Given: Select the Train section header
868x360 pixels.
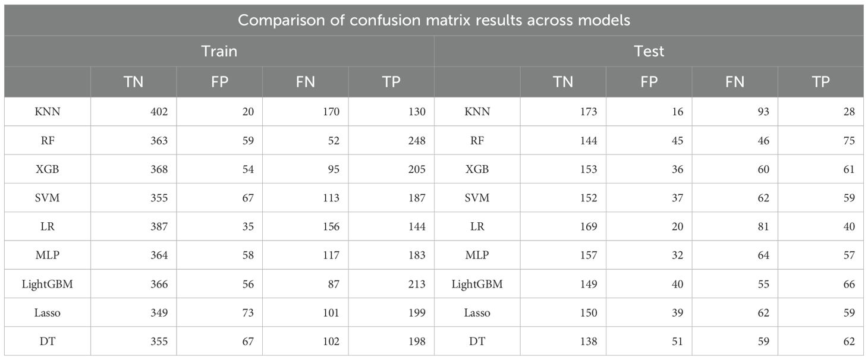Looking at the screenshot, I should click(x=219, y=51).
